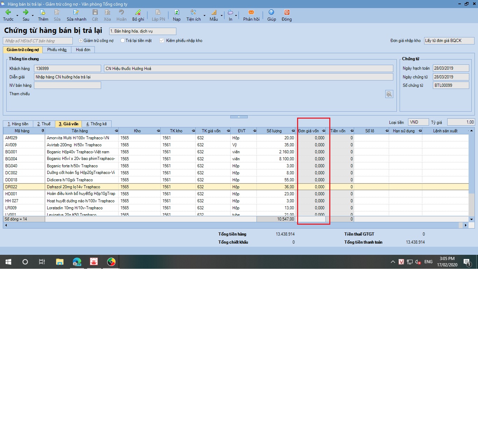Click the Sửa nhanh quick-edit button

[x=76, y=15]
